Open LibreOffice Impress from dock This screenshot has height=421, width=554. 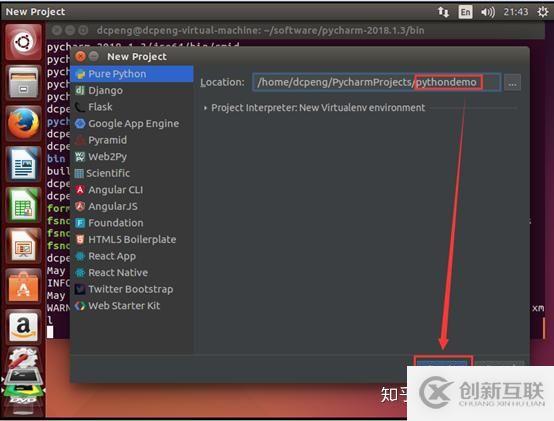[23, 246]
